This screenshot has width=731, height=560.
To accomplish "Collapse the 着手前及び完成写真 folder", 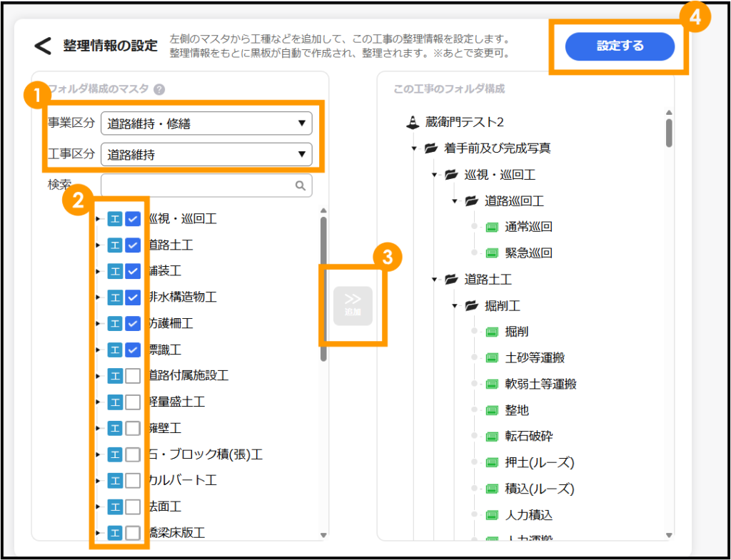I will click(x=414, y=148).
